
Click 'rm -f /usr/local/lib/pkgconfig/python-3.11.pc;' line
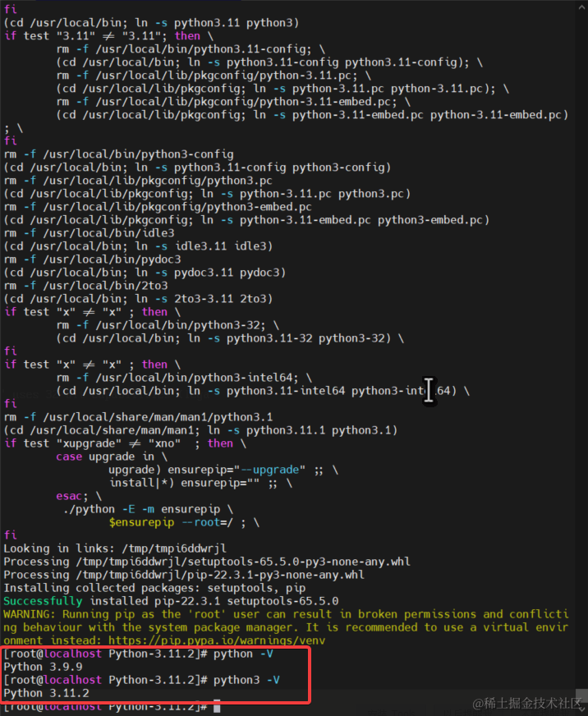214,76
